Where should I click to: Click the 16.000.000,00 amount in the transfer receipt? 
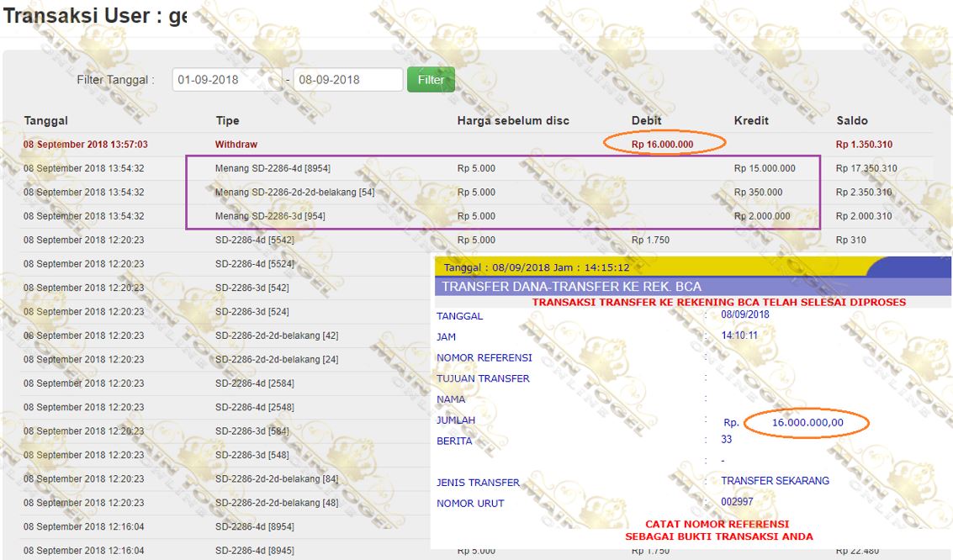[x=807, y=422]
